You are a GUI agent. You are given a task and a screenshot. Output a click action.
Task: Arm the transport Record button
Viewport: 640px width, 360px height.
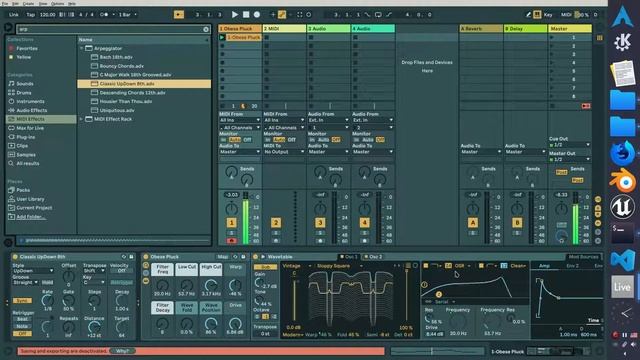(257, 15)
